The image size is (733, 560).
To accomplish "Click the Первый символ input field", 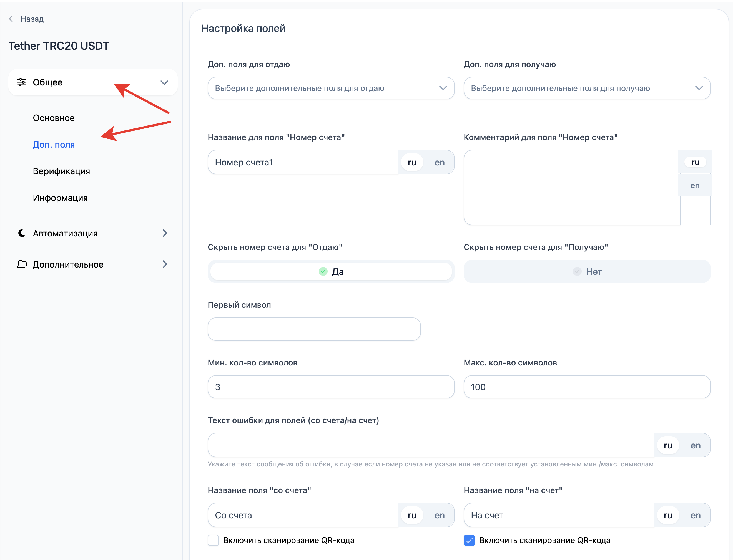I will pos(314,329).
